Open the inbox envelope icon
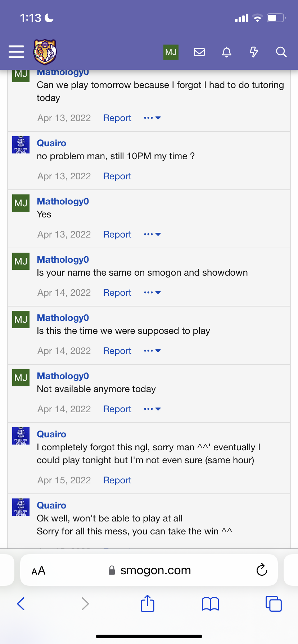The width and height of the screenshot is (298, 644). (x=199, y=52)
